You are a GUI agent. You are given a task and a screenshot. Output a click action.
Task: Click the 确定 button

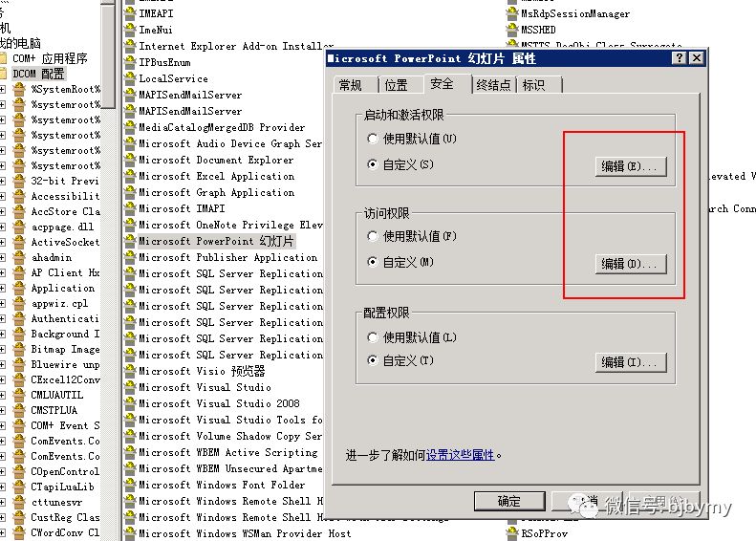pos(509,502)
